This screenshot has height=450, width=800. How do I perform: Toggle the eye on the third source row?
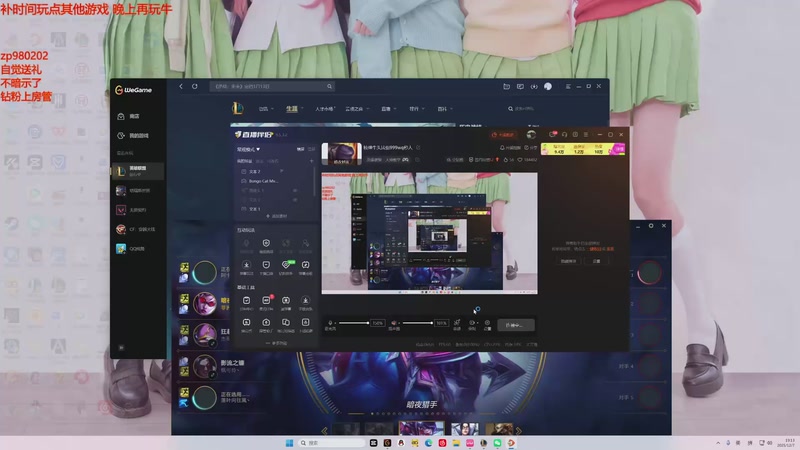pos(294,190)
